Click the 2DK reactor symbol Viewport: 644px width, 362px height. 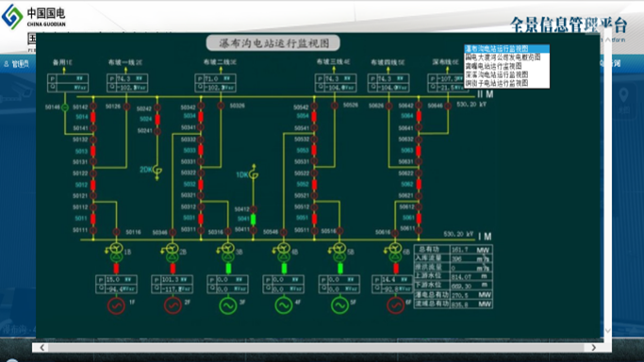(x=157, y=171)
